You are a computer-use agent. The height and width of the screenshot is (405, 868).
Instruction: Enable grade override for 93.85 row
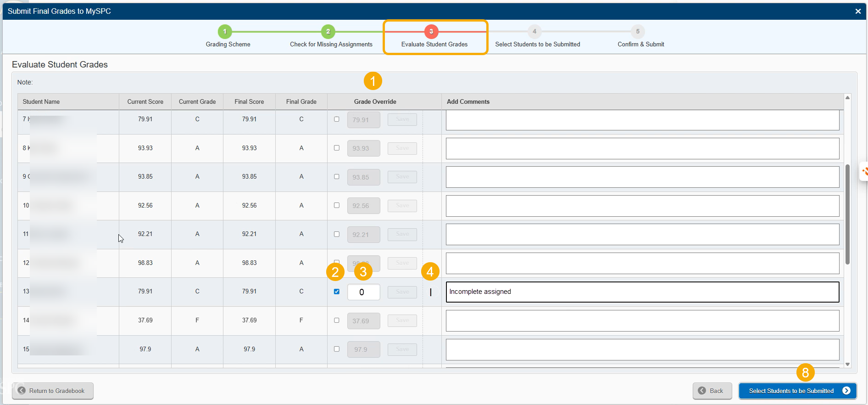pos(337,176)
